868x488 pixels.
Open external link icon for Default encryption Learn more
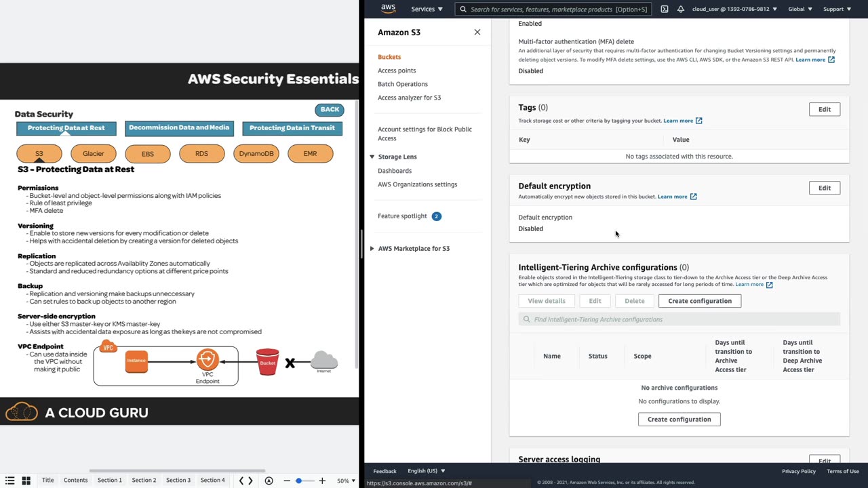[693, 197]
